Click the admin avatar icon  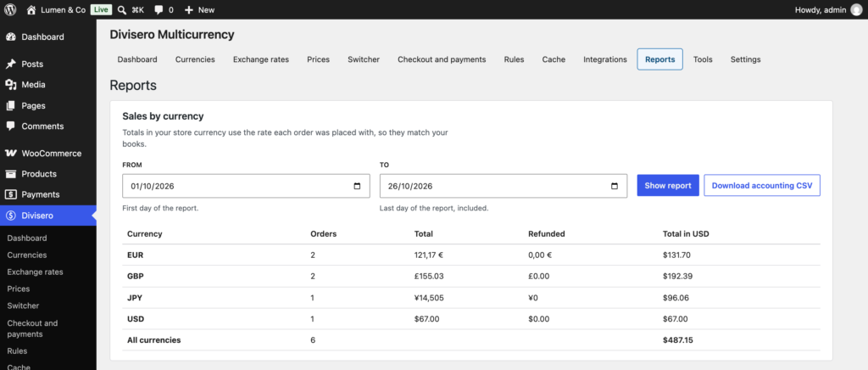point(856,9)
